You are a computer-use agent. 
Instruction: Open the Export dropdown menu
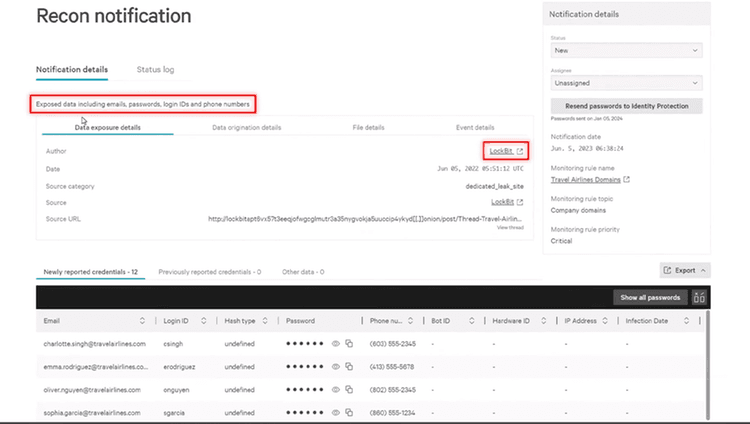(x=685, y=270)
